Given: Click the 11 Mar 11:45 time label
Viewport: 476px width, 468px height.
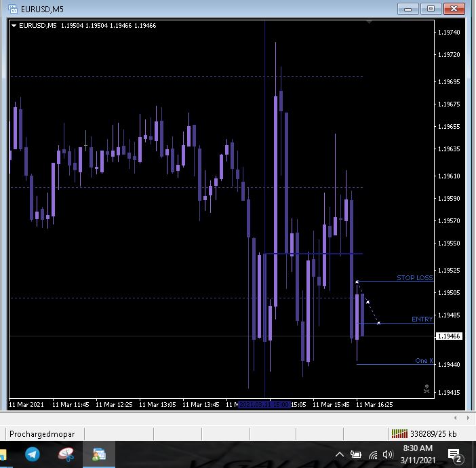Looking at the screenshot, I should 71,404.
